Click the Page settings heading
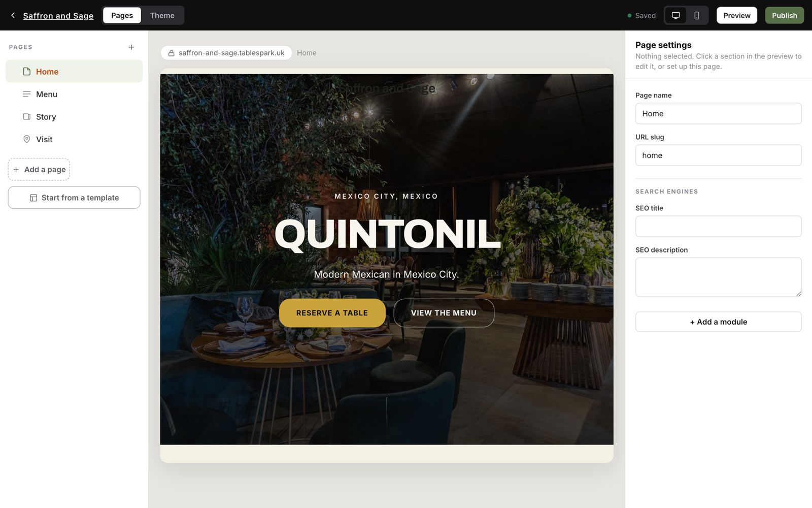This screenshot has height=508, width=812. coord(663,45)
